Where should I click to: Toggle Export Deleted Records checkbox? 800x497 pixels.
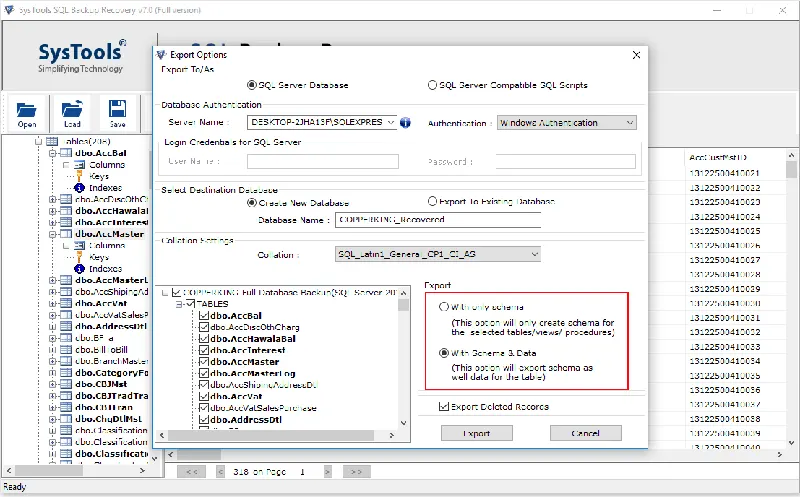(444, 406)
